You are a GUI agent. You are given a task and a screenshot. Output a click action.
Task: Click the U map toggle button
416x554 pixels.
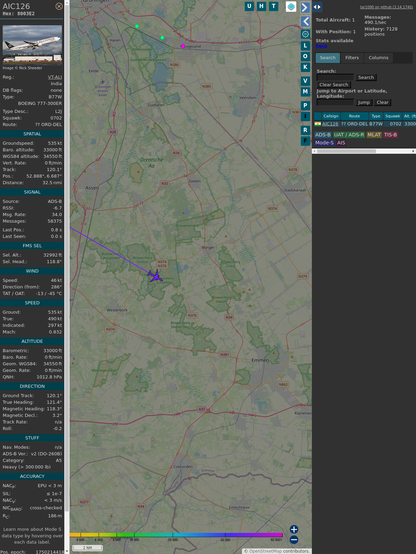[249, 6]
